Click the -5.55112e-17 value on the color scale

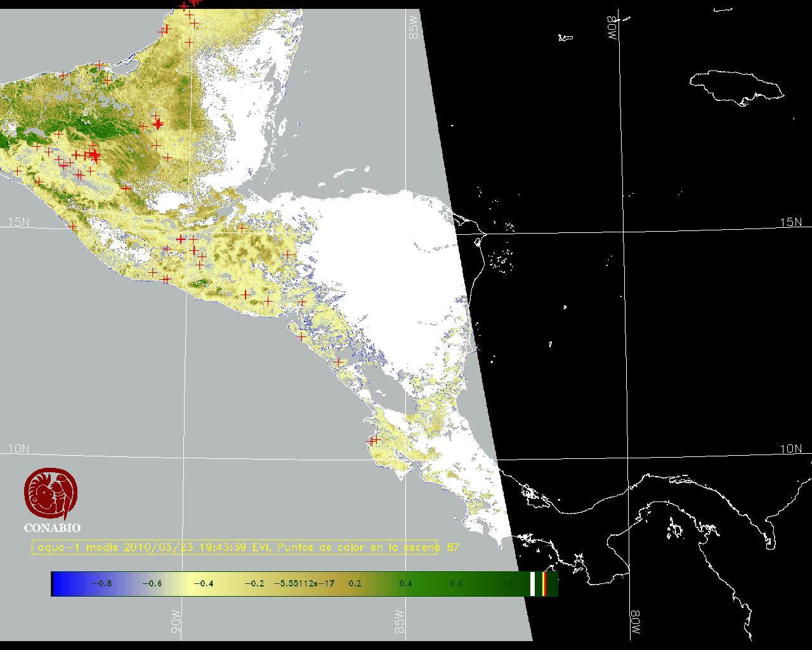pyautogui.click(x=304, y=584)
